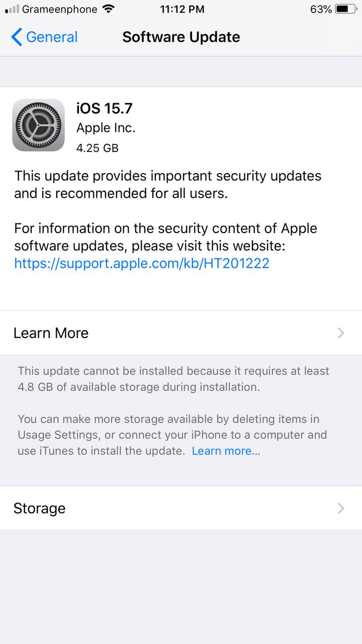Image resolution: width=362 pixels, height=644 pixels.
Task: Tap the Grameenphone carrier label
Action: (60, 9)
